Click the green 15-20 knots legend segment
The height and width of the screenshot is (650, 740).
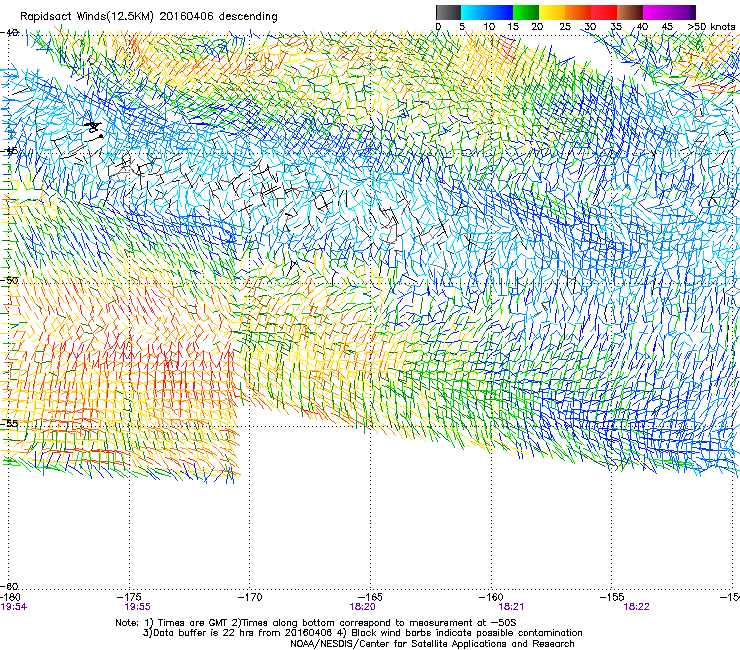pyautogui.click(x=526, y=12)
